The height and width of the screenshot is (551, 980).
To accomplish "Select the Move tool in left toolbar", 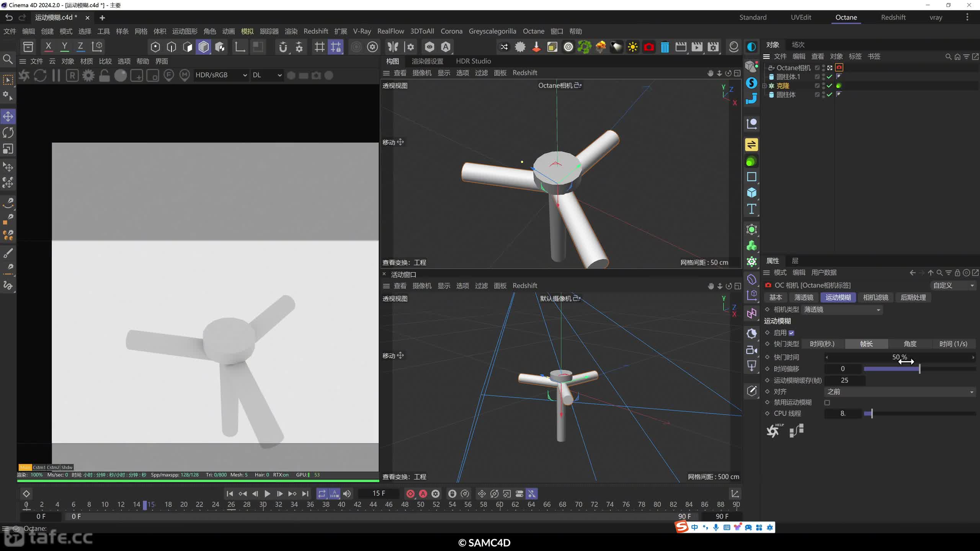I will 8,116.
